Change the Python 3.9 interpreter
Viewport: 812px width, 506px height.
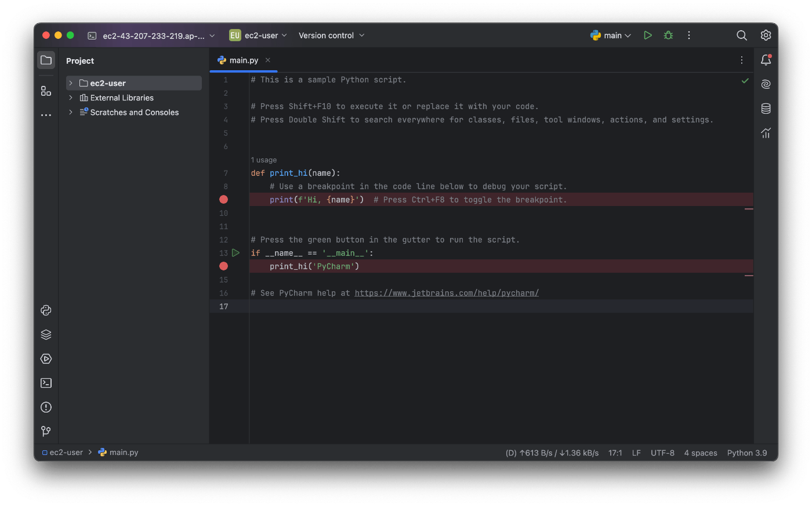coord(747,453)
